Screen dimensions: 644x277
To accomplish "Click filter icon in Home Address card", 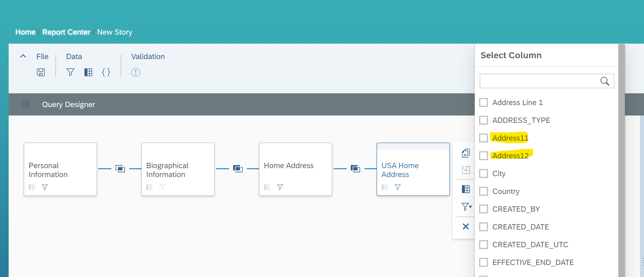I will coord(280,187).
